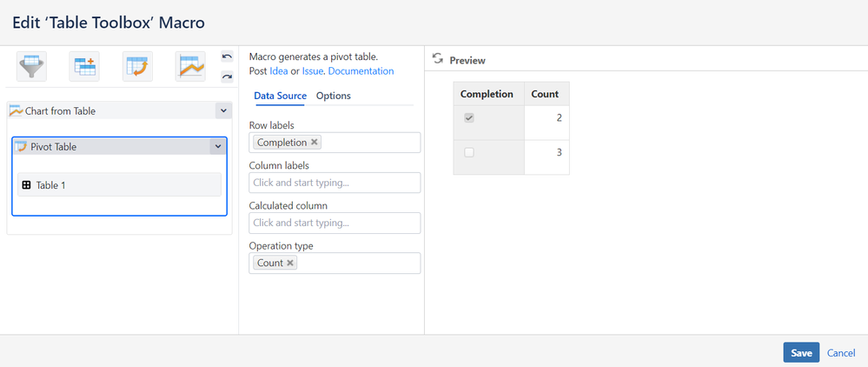Cancel editing the macro
The image size is (868, 367).
841,352
